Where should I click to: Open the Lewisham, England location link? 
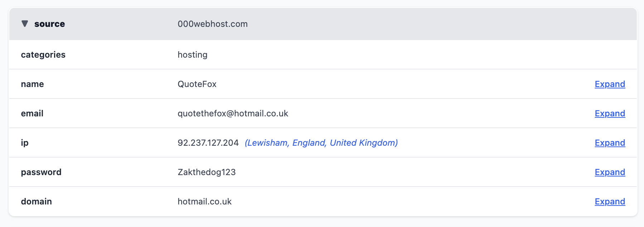tap(321, 143)
